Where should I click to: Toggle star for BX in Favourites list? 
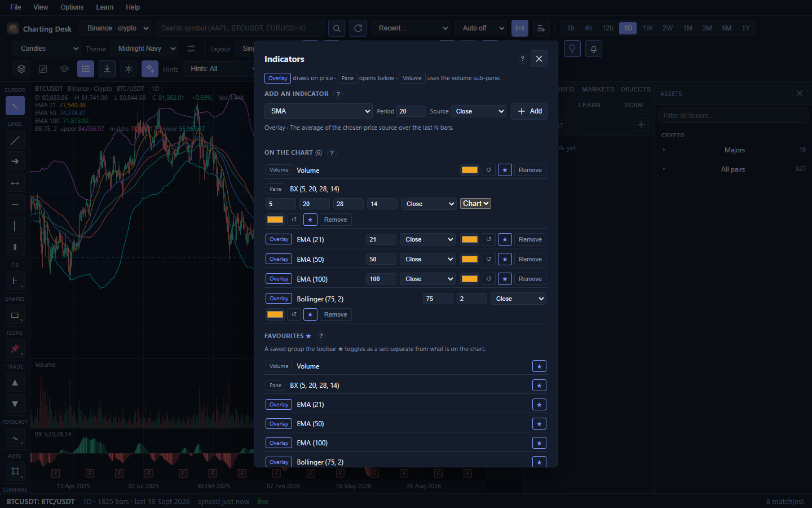pyautogui.click(x=539, y=386)
